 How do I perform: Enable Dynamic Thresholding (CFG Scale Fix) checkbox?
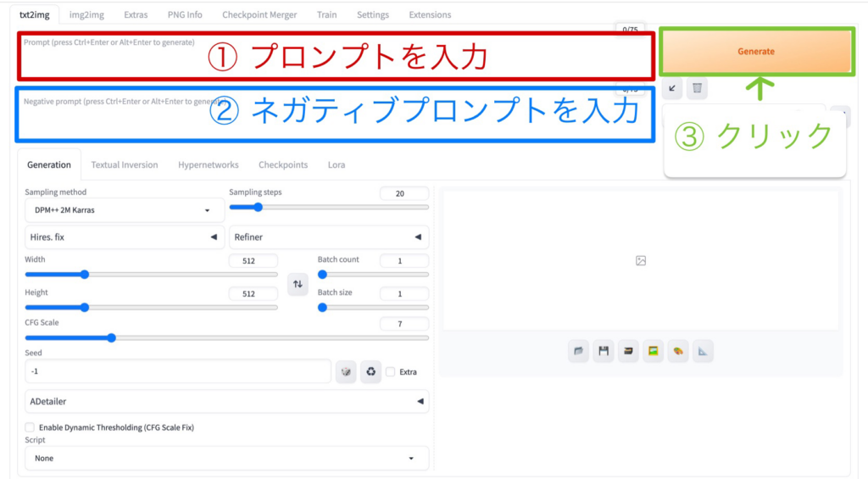[x=31, y=427]
